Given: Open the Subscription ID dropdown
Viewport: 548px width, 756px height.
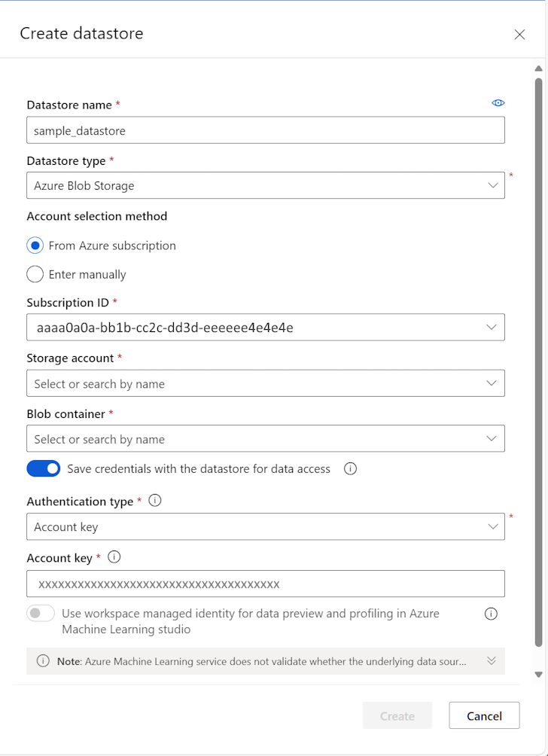Looking at the screenshot, I should tap(265, 328).
